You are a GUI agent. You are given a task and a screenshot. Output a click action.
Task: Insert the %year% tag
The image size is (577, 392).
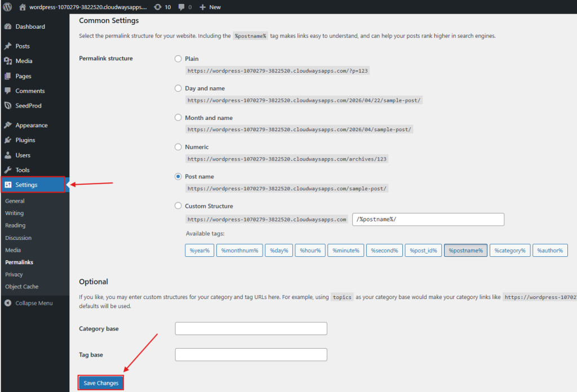tap(199, 251)
